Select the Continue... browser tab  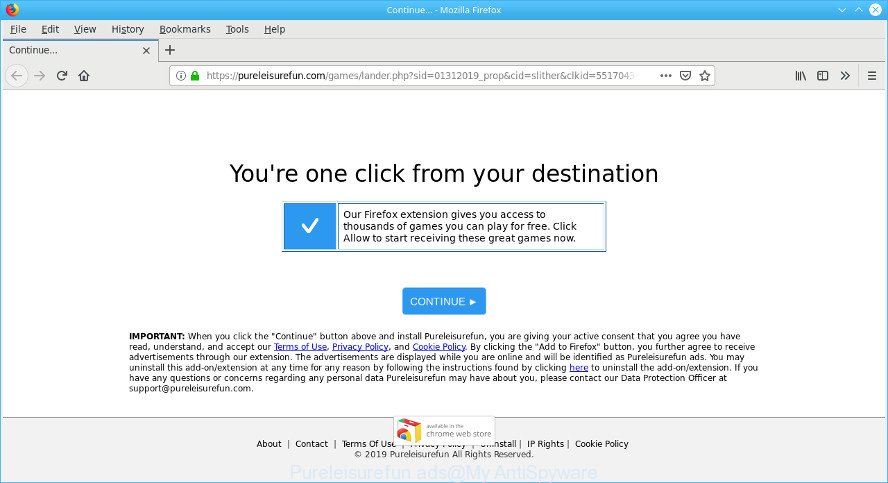[79, 50]
